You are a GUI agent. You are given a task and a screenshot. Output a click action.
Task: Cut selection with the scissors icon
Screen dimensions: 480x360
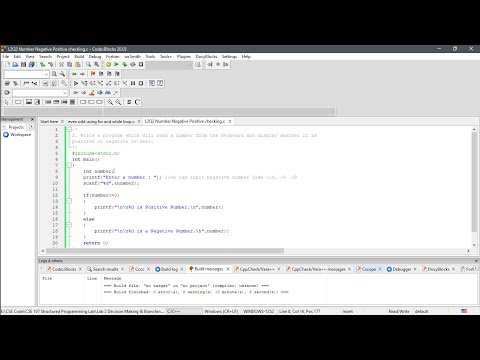point(61,64)
